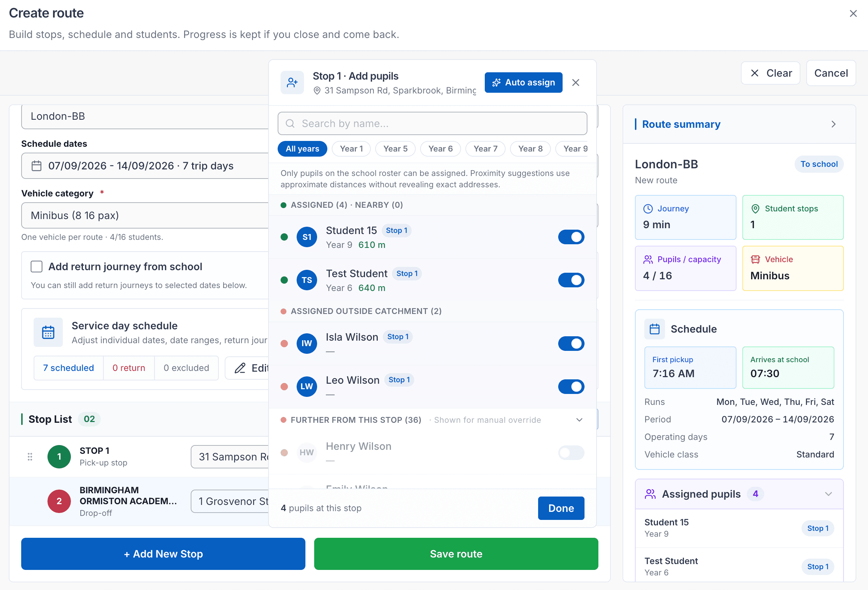Collapse the Assigned pupils panel chevron

click(828, 494)
